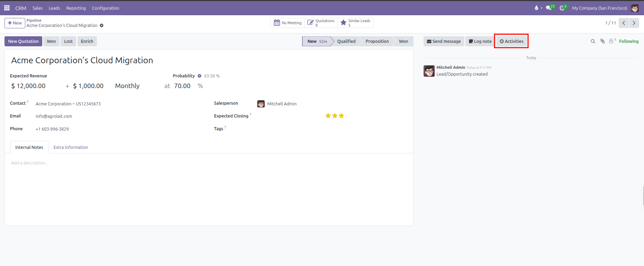Open the gear menu beside the record title
644x266 pixels.
[102, 26]
